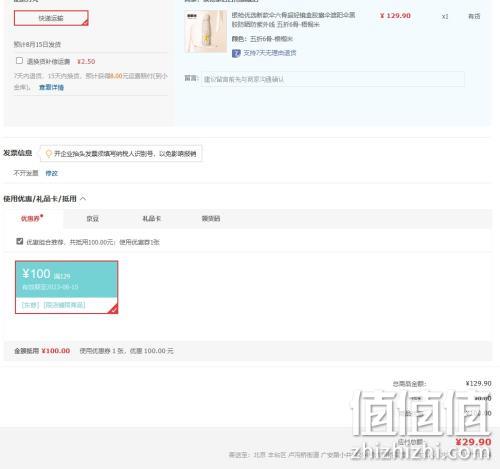
Task: Click the blue 7-day return badge icon
Action: click(x=236, y=53)
